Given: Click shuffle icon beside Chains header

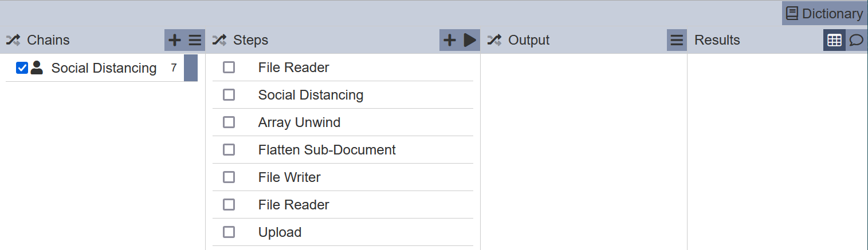Looking at the screenshot, I should tap(13, 40).
